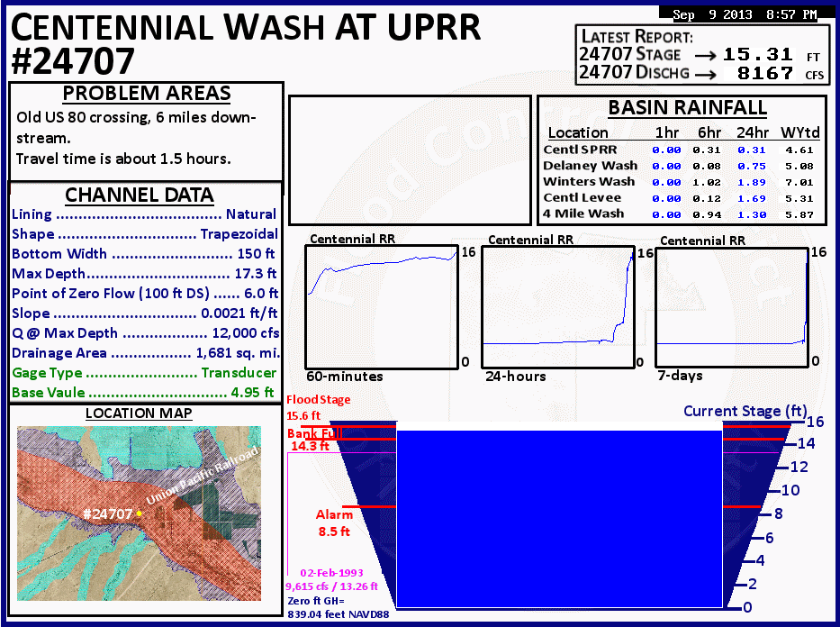Viewport: 840px width, 627px height.
Task: Click the Drainage Area row
Action: point(146,353)
